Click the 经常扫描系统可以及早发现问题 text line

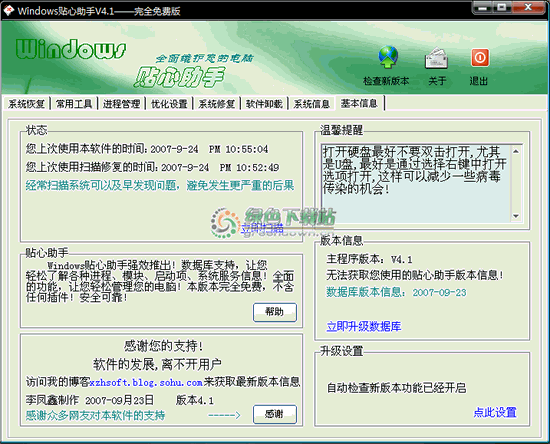tap(160, 185)
